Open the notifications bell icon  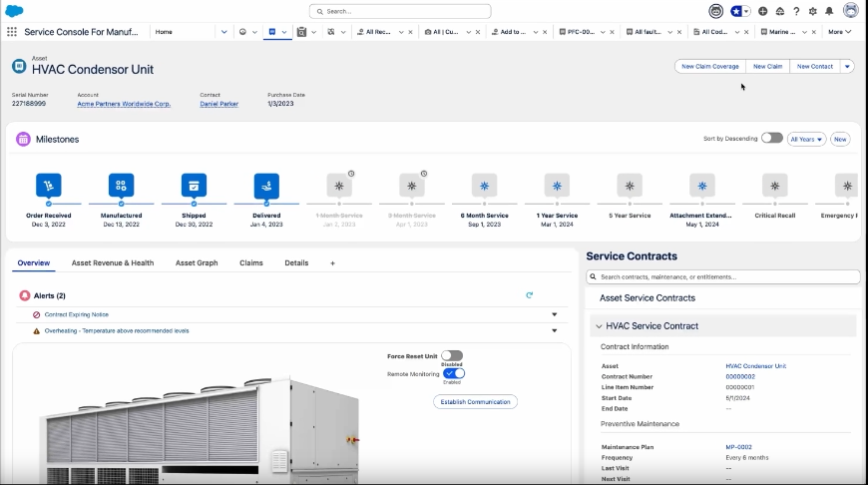tap(829, 11)
